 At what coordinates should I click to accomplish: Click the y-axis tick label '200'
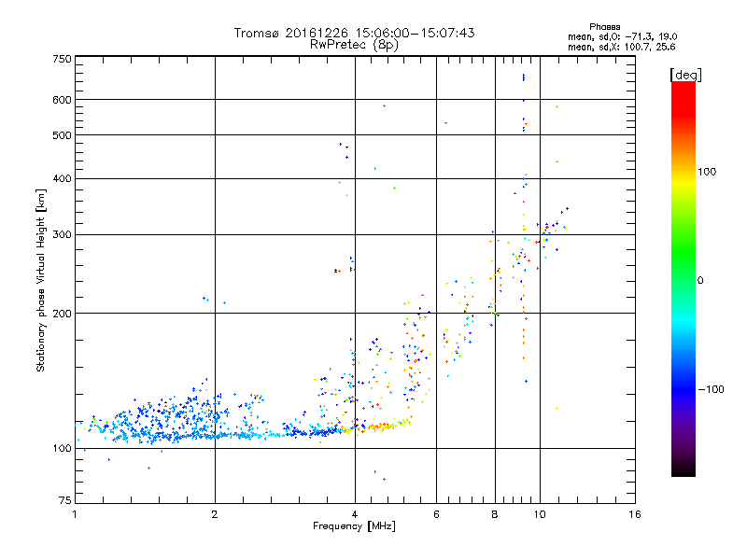(62, 314)
